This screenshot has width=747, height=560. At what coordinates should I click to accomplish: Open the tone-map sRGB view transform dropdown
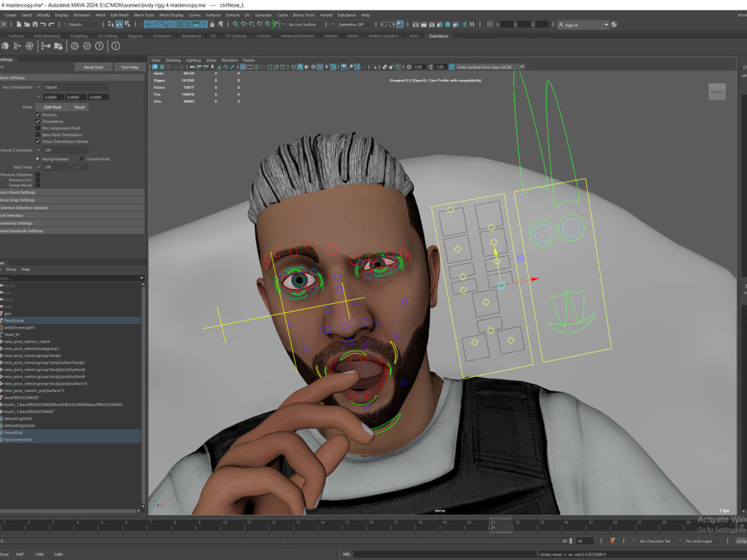(x=490, y=67)
